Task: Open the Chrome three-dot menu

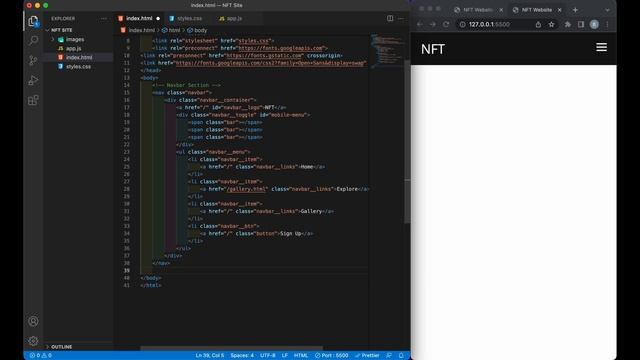Action: [607, 24]
